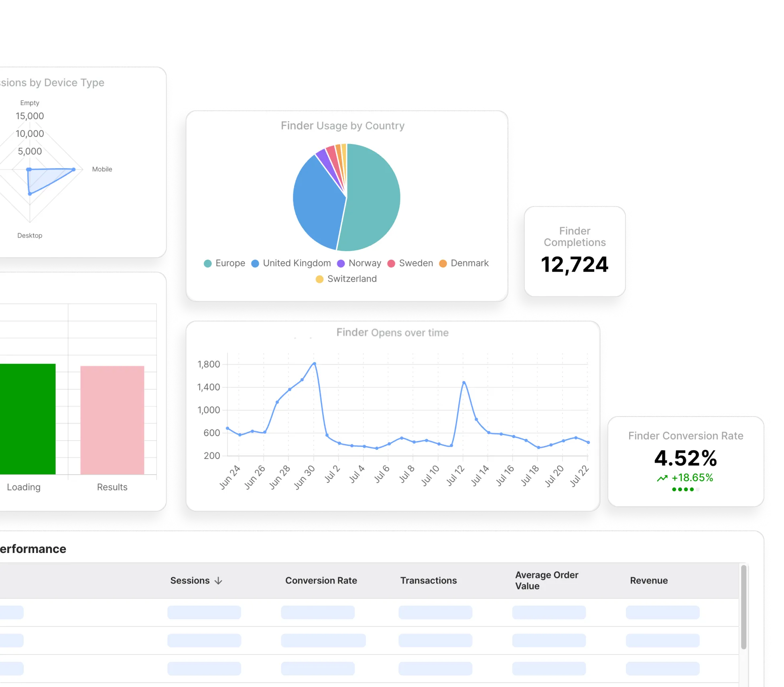This screenshot has width=784, height=687.
Task: Click the green trend-up arrow icon
Action: click(662, 478)
